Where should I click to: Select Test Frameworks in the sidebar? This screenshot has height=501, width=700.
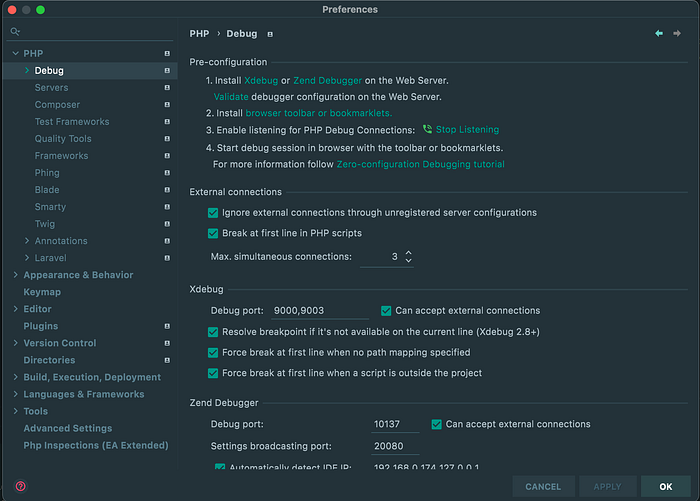tap(72, 122)
